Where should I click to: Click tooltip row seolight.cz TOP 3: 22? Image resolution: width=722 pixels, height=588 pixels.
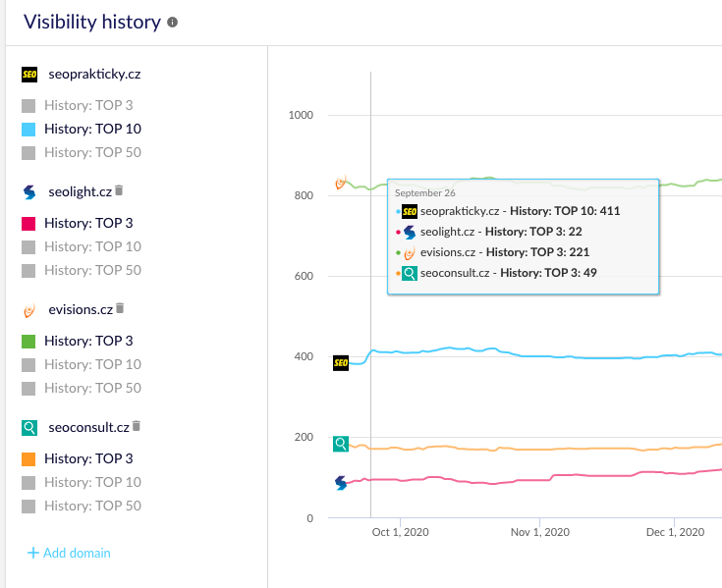pyautogui.click(x=488, y=232)
